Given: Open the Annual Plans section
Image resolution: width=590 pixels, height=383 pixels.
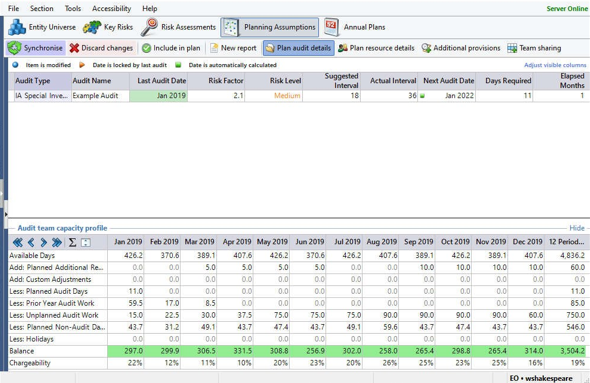Looking at the screenshot, I should (x=355, y=27).
